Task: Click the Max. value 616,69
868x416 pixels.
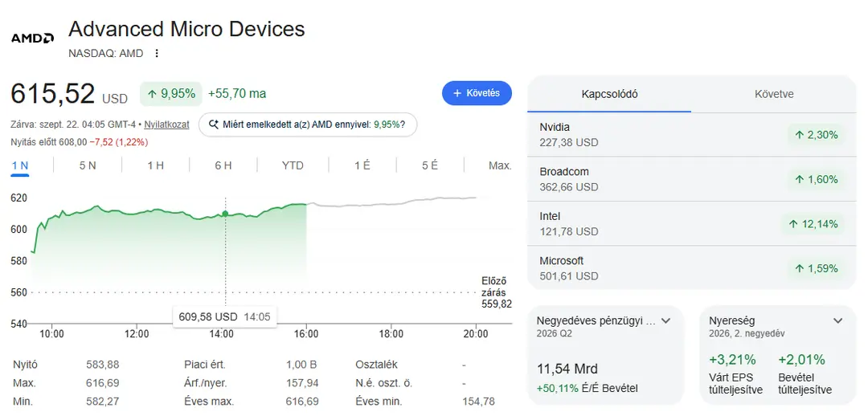Action: tap(102, 383)
